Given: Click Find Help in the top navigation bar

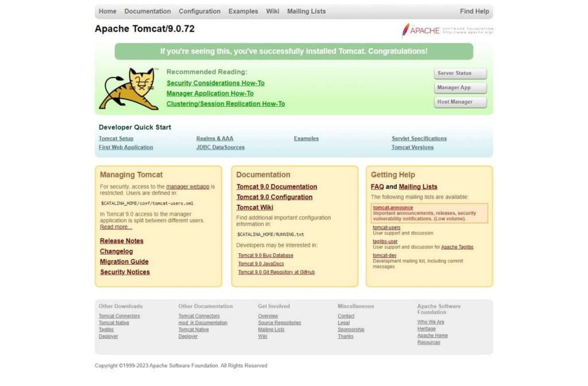Looking at the screenshot, I should (474, 11).
